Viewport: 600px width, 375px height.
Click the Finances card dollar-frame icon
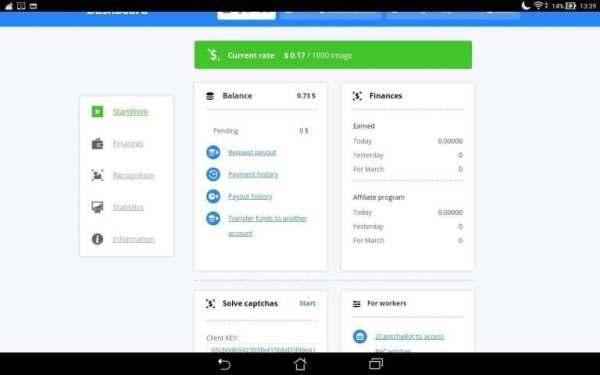click(357, 96)
